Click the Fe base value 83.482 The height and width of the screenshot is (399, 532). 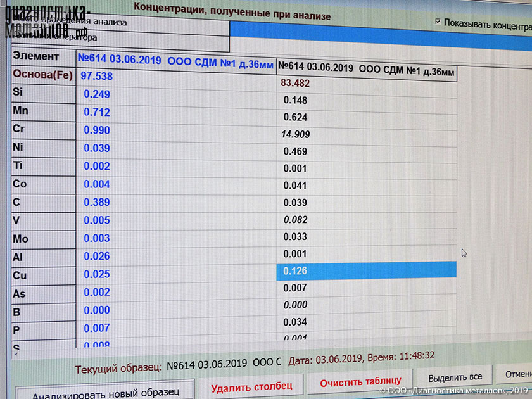point(295,83)
